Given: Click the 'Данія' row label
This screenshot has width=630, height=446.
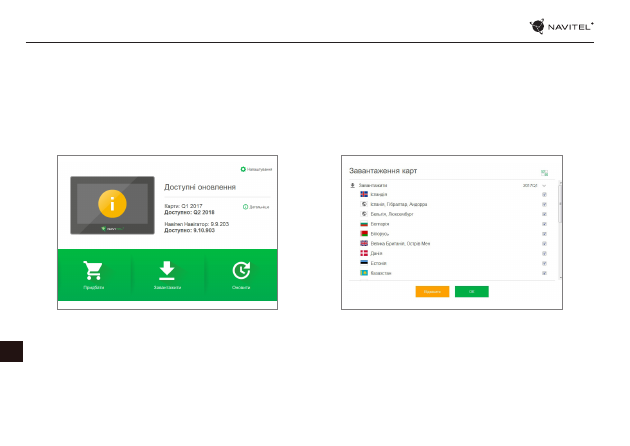Looking at the screenshot, I should pos(376,254).
